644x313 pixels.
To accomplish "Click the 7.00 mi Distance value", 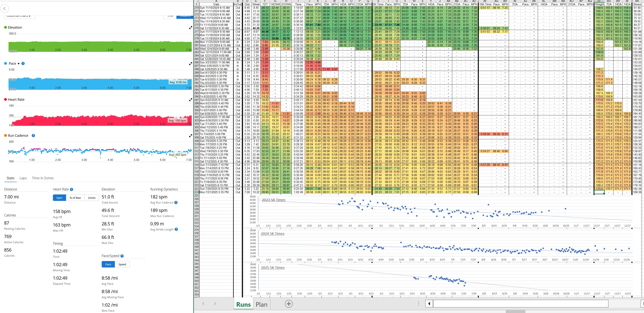I will 12,197.
